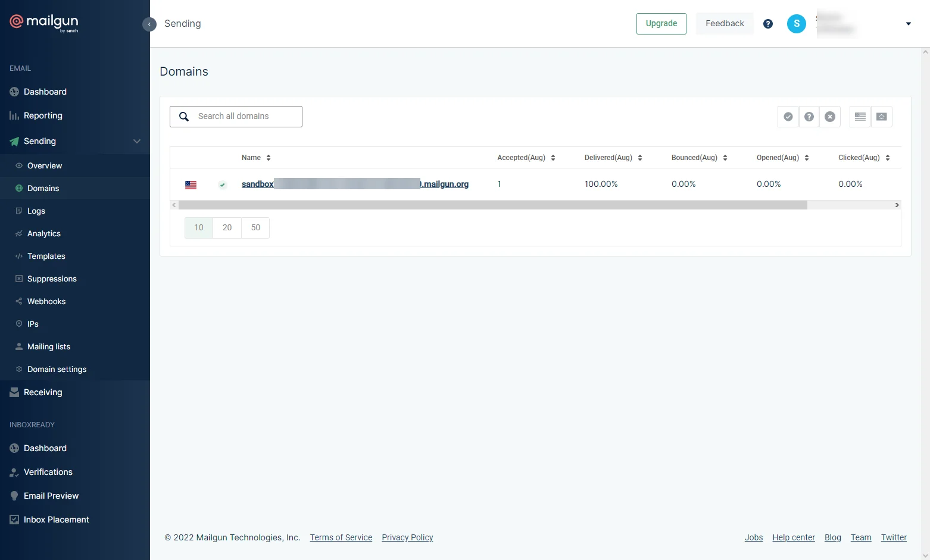The image size is (930, 560).
Task: Click the verified checkmark next to sandbox domain
Action: click(222, 184)
